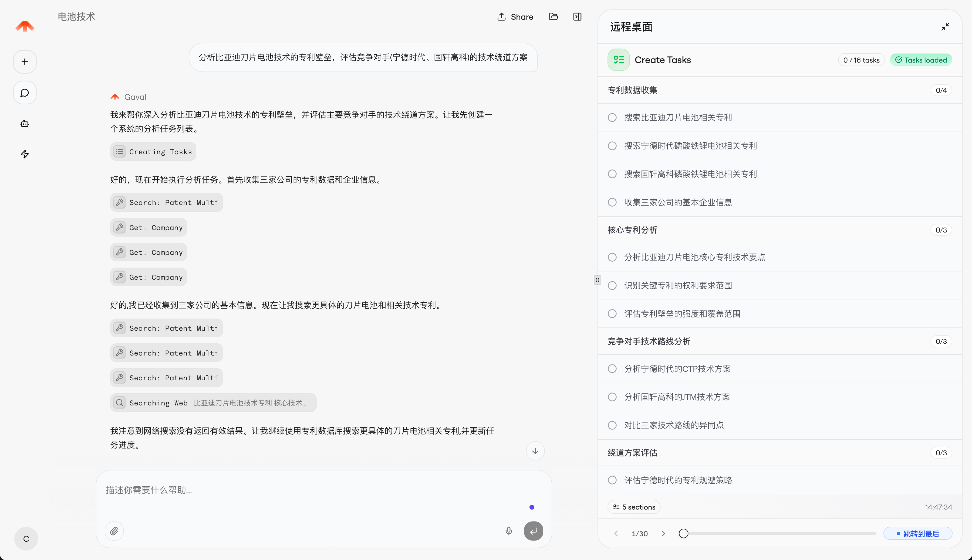Open quick actions via the lightning bolt icon

[x=24, y=154]
